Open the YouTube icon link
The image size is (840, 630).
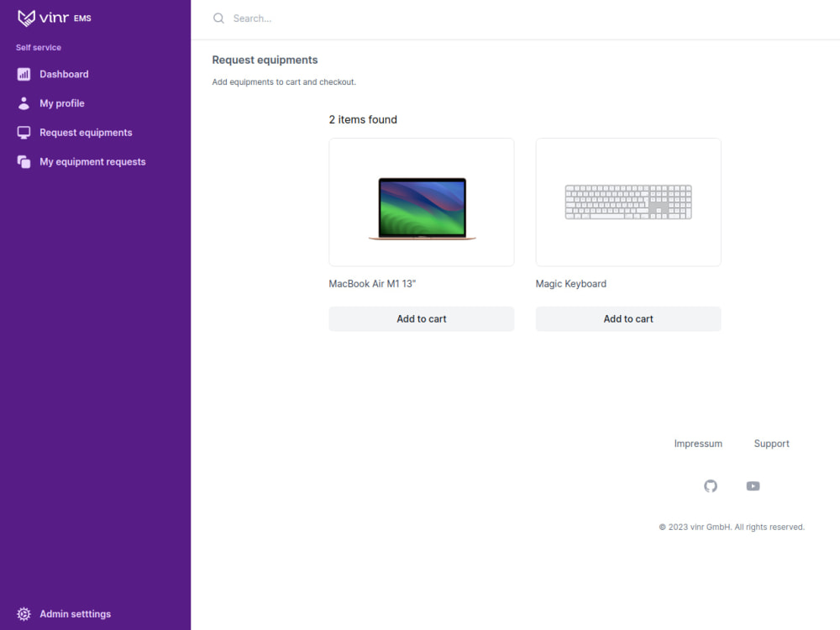pyautogui.click(x=753, y=486)
